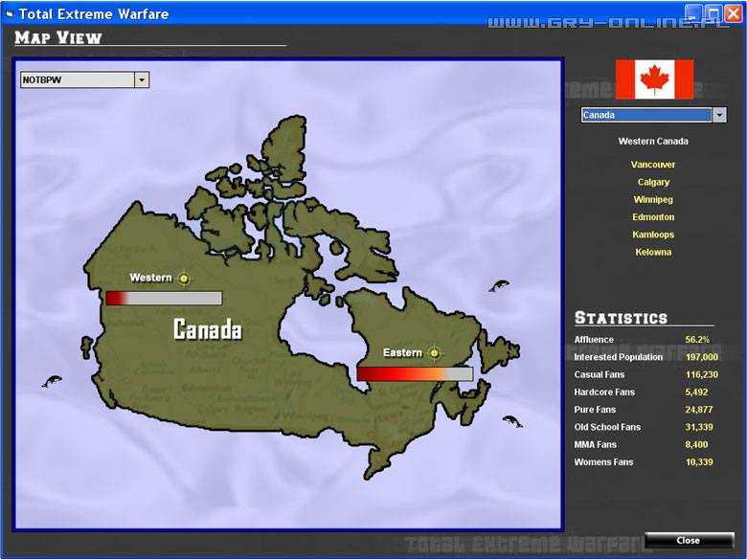Select the Canada country combo box
Image resolution: width=747 pixels, height=560 pixels.
pos(646,115)
